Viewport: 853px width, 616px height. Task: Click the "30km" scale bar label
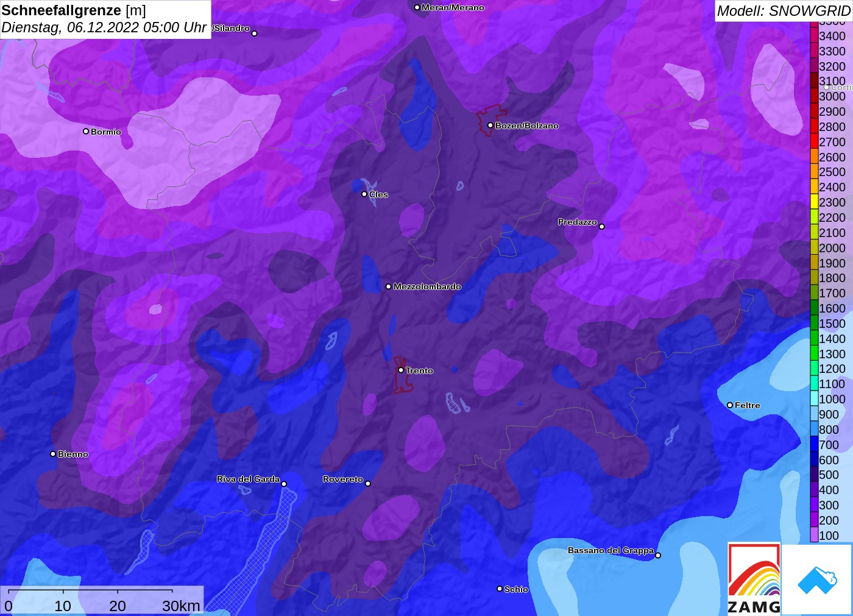[181, 606]
